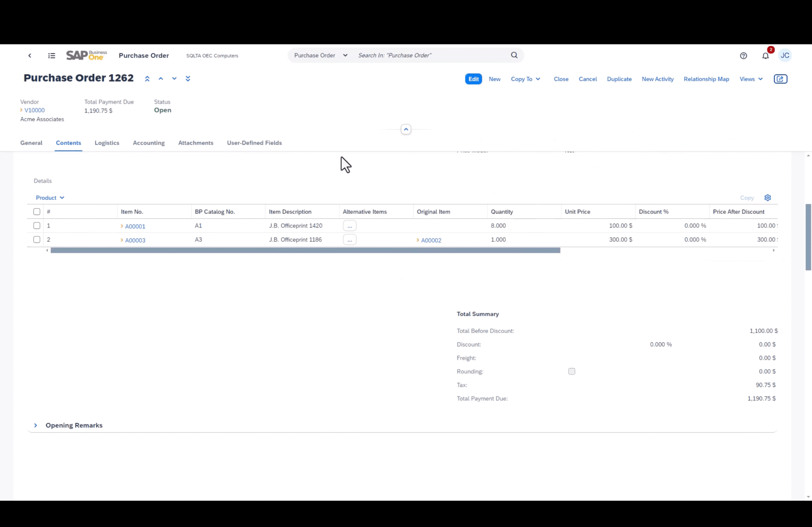
Task: Click the table horizontal scrollbar
Action: [x=305, y=251]
